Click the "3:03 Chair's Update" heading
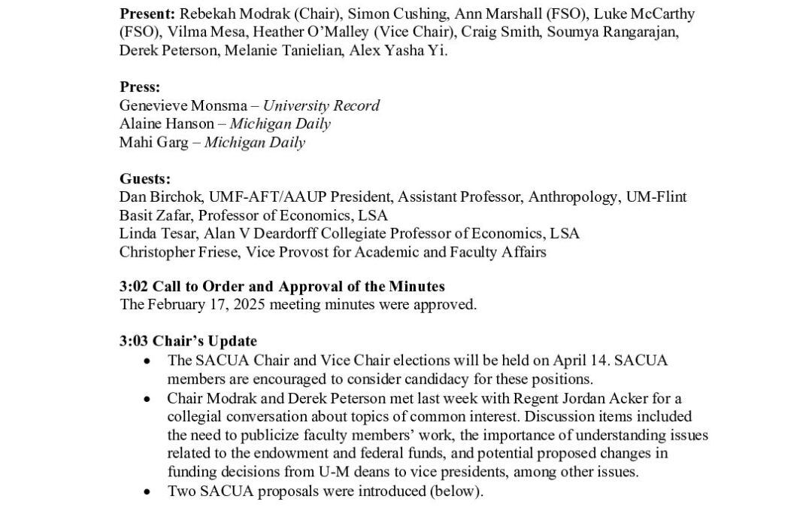 click(x=188, y=342)
